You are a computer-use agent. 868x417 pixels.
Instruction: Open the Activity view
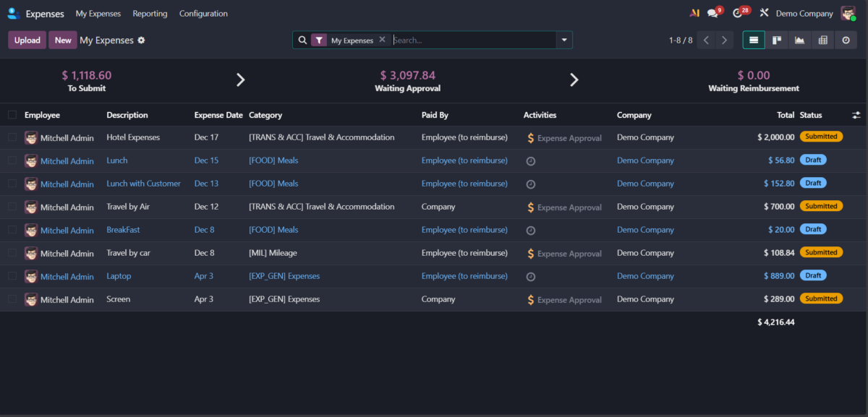click(x=846, y=40)
